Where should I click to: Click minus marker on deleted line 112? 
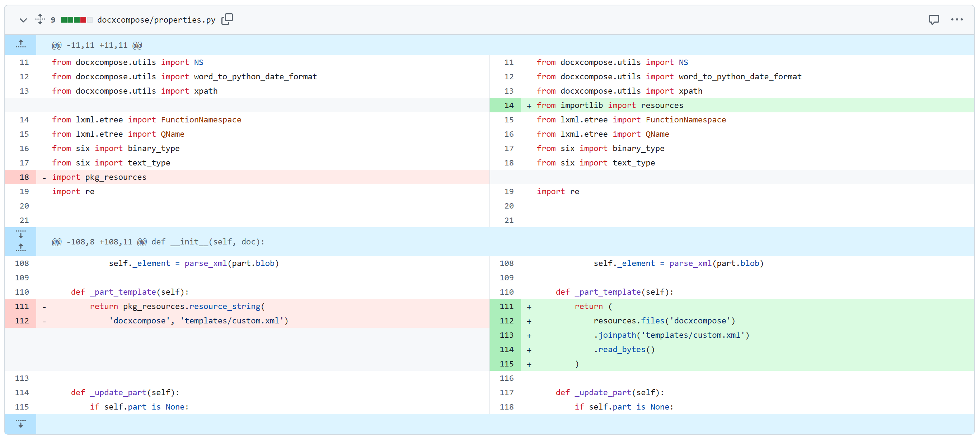pyautogui.click(x=44, y=322)
